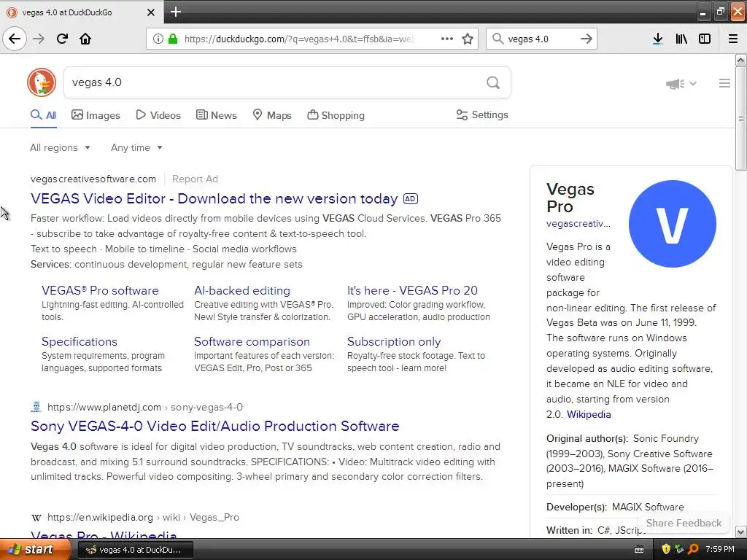Screen dimensions: 747x560
Task: Submit the browser search bar arrow
Action: pos(587,39)
